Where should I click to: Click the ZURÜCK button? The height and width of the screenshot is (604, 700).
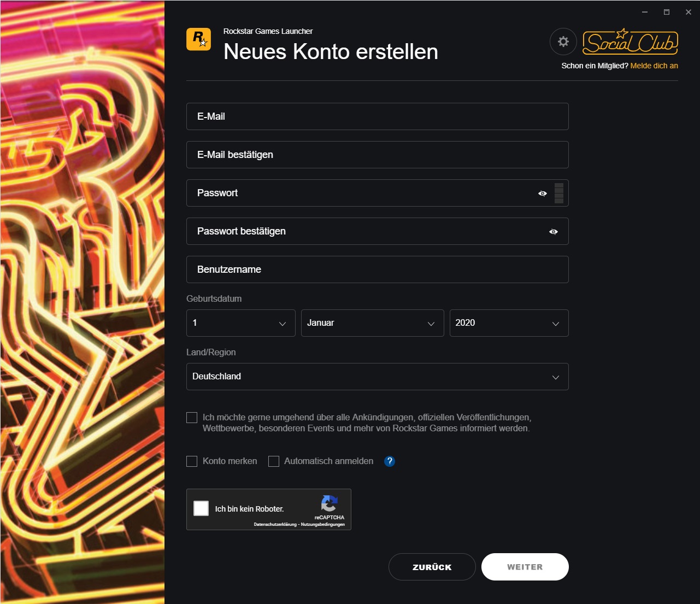coord(432,567)
